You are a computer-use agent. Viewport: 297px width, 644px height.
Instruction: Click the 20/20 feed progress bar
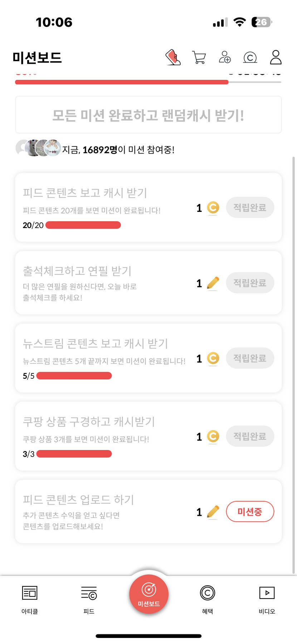pos(83,225)
